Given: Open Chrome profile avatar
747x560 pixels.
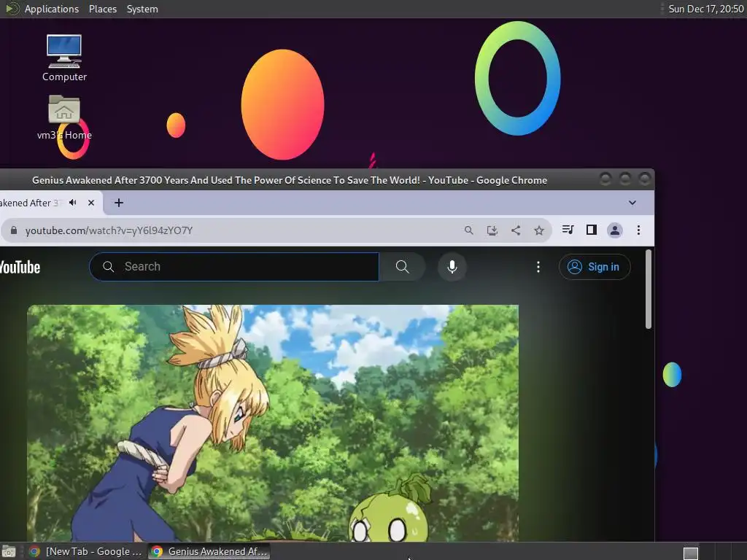Looking at the screenshot, I should pos(614,230).
